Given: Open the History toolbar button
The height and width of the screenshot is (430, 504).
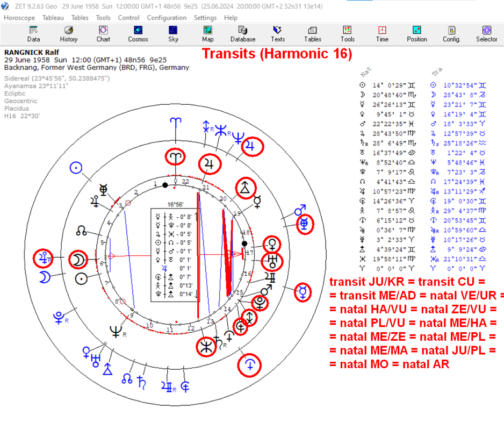Looking at the screenshot, I should (x=68, y=34).
